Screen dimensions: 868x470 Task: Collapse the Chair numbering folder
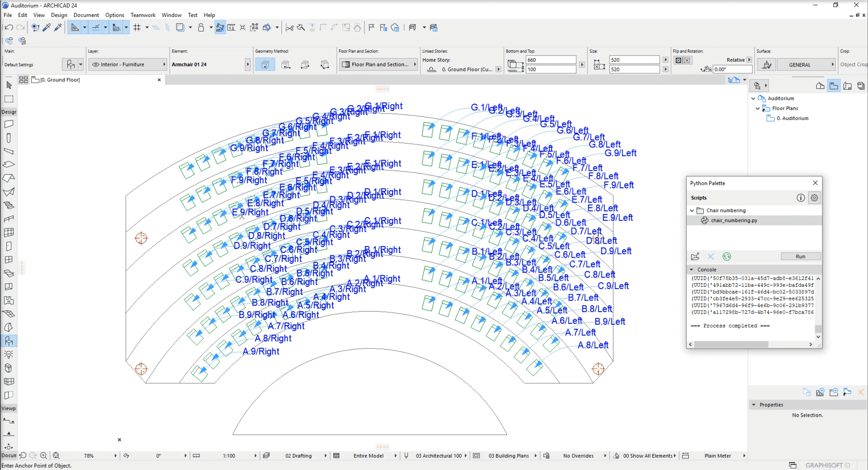(x=692, y=210)
